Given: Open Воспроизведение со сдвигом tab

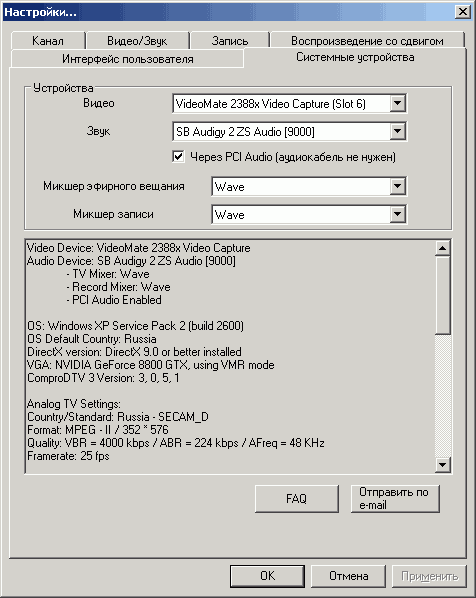Looking at the screenshot, I should click(367, 40).
